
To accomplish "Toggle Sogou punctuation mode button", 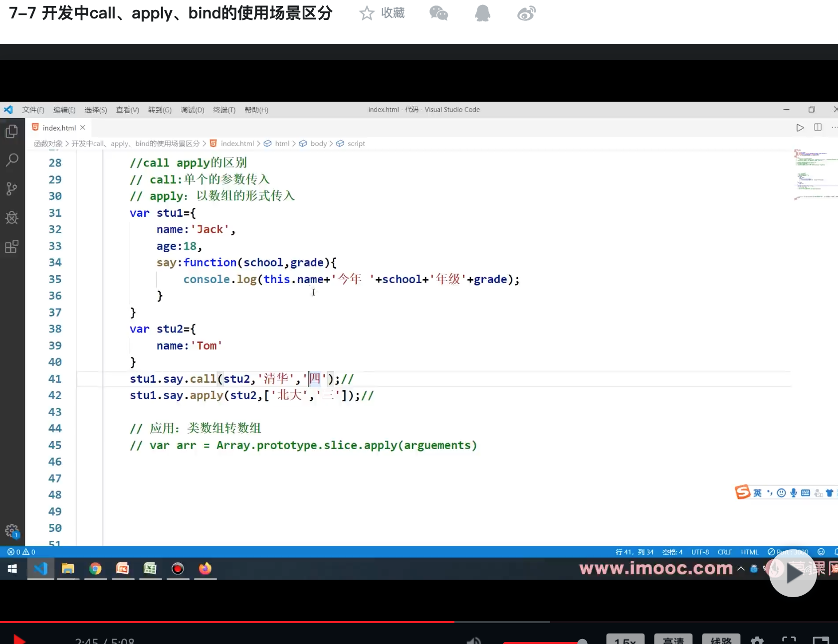I will pyautogui.click(x=770, y=493).
